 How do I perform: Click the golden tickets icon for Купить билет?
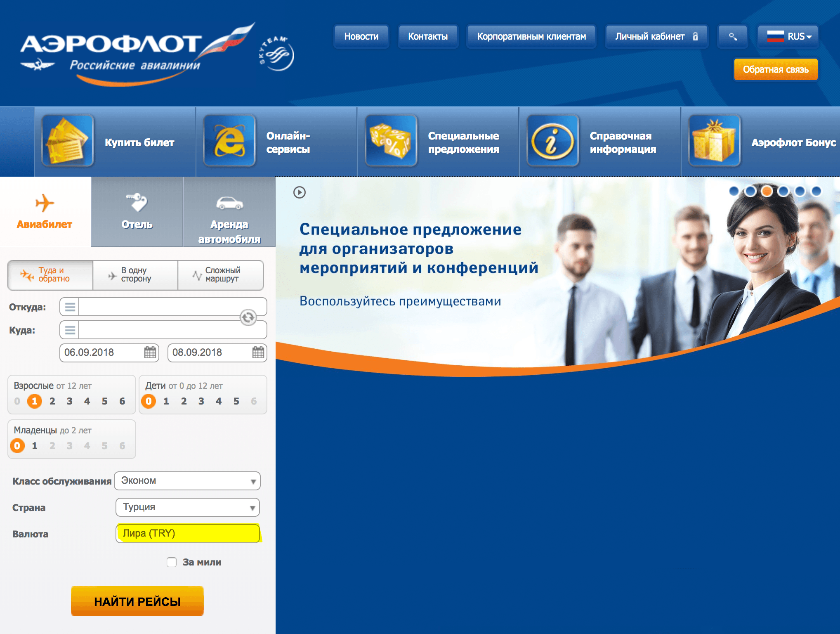tap(68, 140)
